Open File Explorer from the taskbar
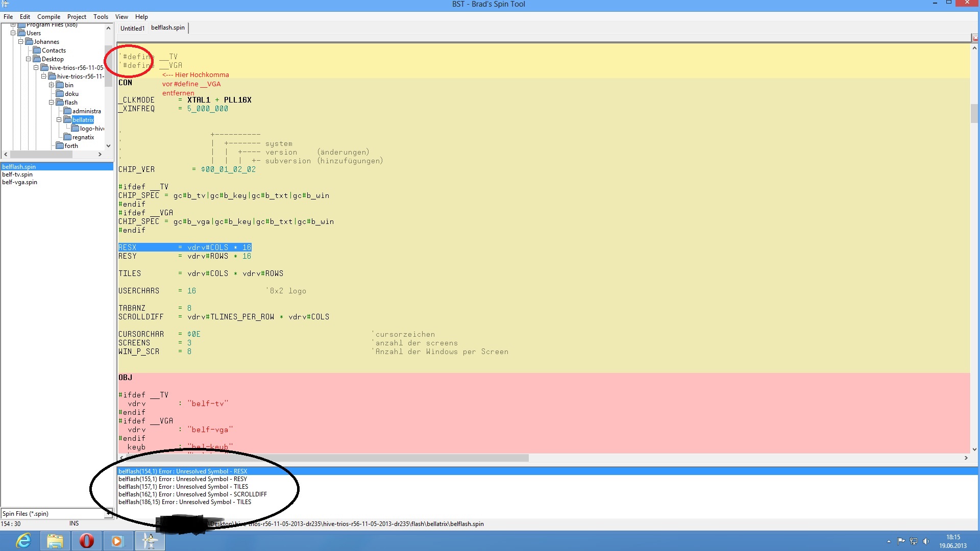 [55, 541]
